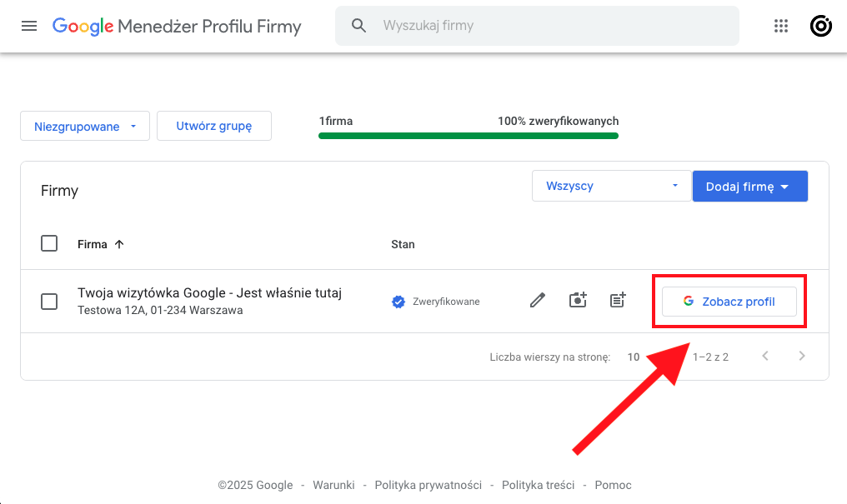Edit the business with the pencil icon

click(538, 300)
